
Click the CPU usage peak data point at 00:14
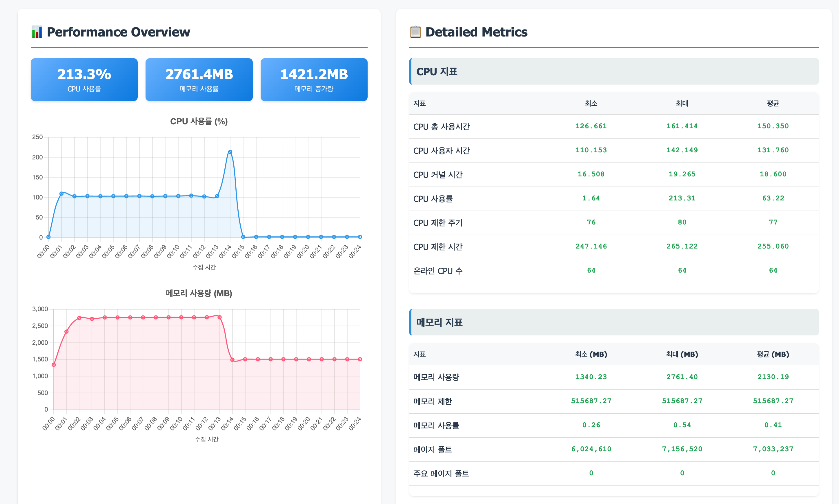(230, 151)
